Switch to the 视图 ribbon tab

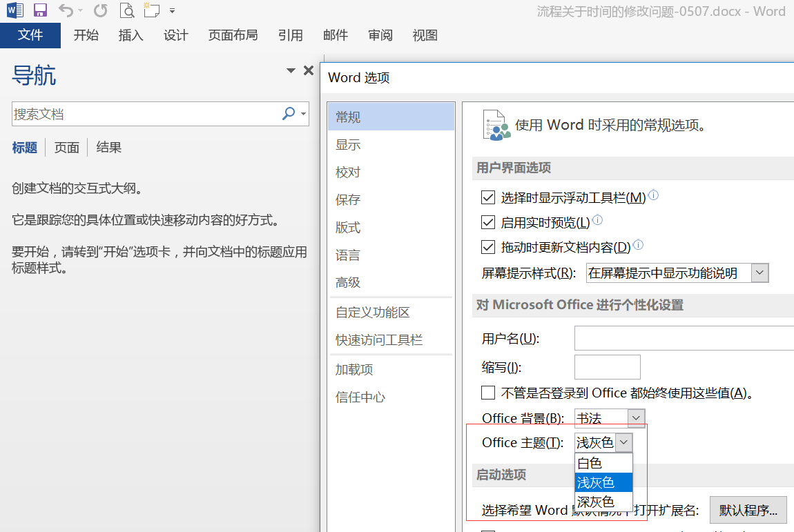[x=425, y=35]
